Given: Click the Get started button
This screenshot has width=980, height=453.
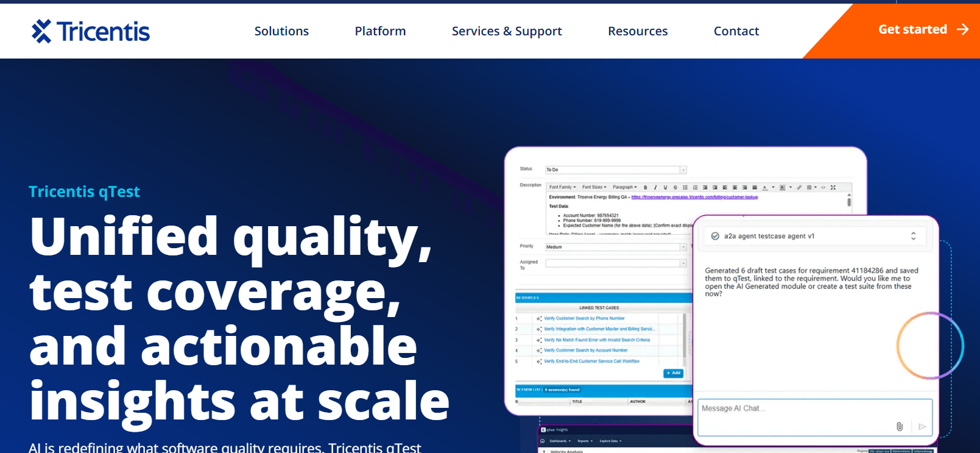Looking at the screenshot, I should click(923, 29).
